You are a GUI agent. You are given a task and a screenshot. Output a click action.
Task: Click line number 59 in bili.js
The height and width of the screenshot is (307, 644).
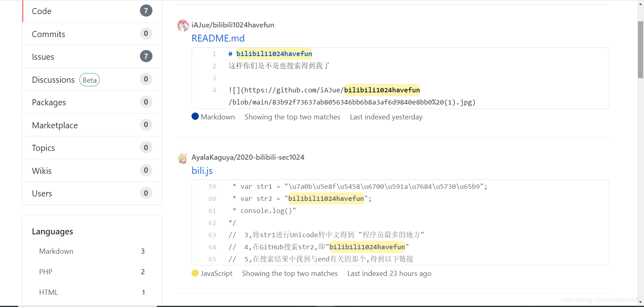tap(212, 186)
